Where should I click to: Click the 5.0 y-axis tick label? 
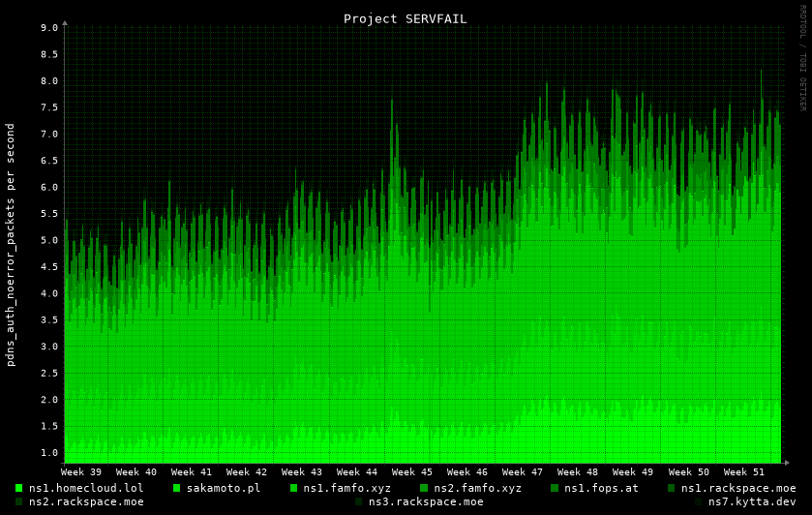(x=49, y=240)
